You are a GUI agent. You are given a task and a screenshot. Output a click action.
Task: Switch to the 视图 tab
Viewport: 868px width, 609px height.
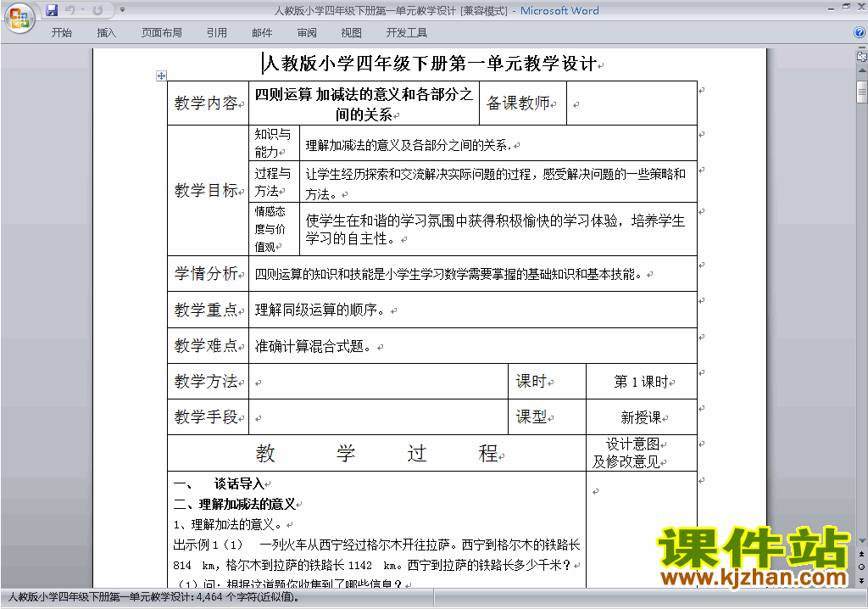coord(351,33)
